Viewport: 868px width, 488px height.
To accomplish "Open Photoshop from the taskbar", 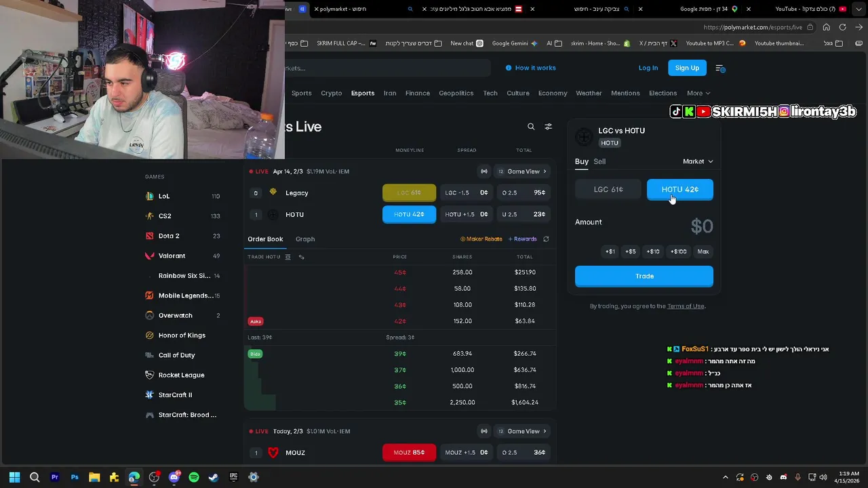I will coord(75,477).
